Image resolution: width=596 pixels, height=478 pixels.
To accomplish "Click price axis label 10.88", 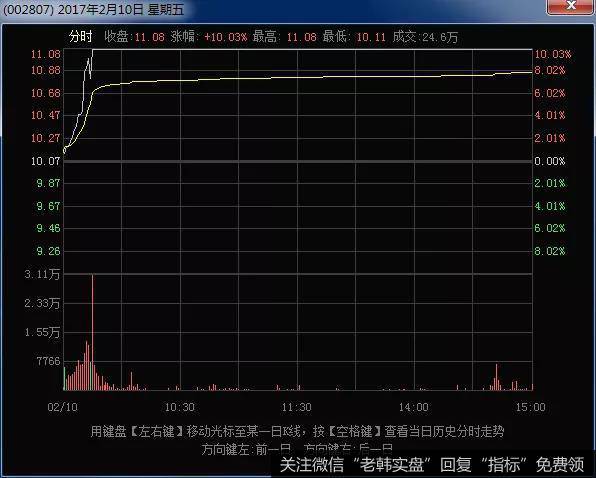I will 46,70.
